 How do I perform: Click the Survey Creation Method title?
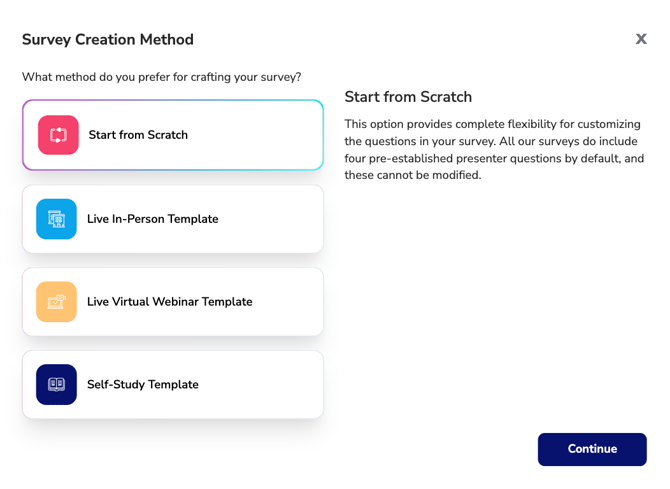(x=108, y=40)
